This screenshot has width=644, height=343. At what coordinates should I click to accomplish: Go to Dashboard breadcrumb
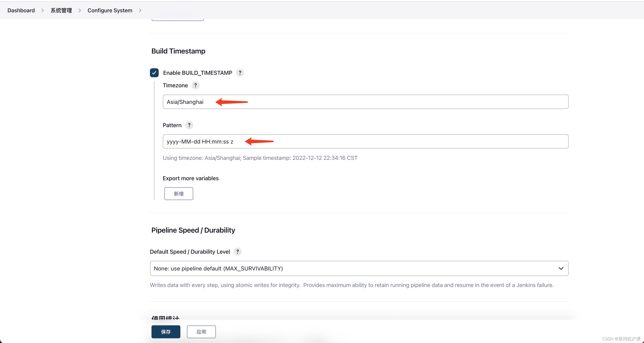point(21,10)
